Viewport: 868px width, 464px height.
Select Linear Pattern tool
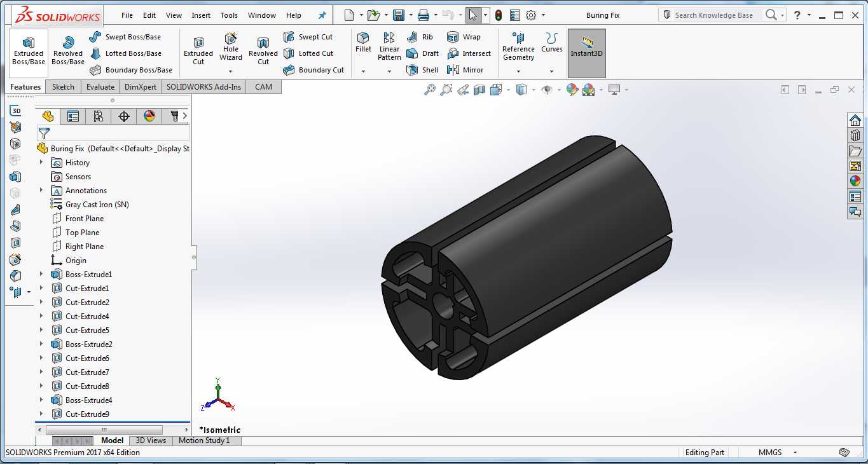pyautogui.click(x=389, y=46)
